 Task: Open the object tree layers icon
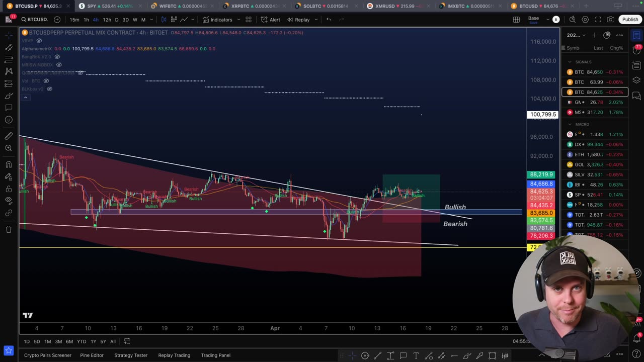pos(636,80)
